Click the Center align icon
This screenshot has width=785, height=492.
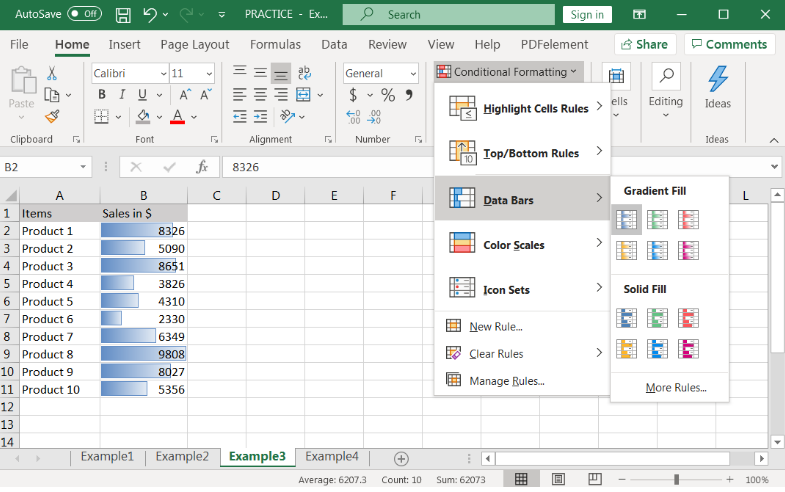pyautogui.click(x=260, y=95)
